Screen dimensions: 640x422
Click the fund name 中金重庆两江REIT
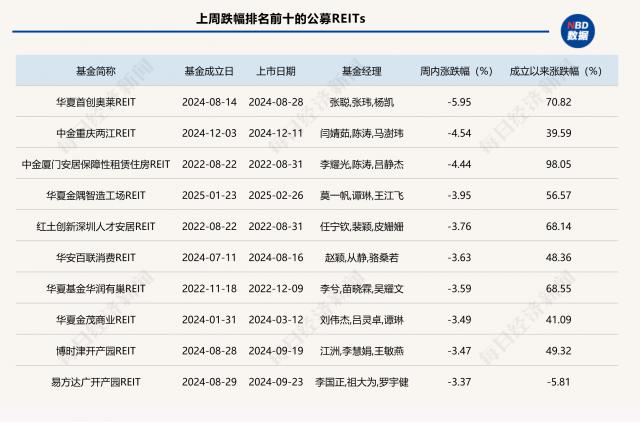[96, 133]
